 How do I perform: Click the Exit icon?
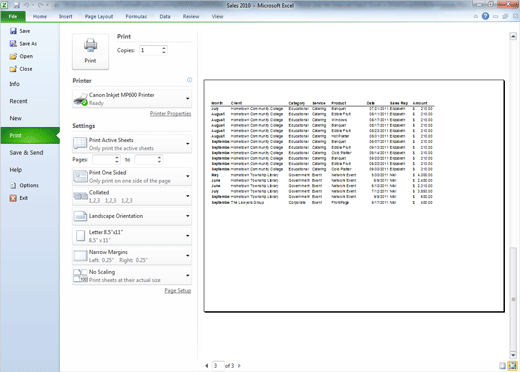tap(13, 198)
